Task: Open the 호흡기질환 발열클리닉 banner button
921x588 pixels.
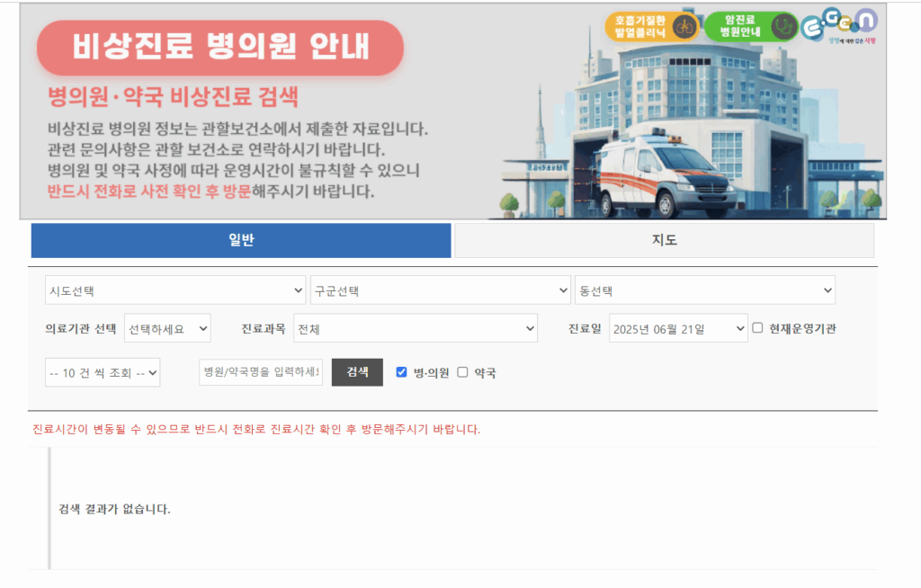Action: [652, 26]
